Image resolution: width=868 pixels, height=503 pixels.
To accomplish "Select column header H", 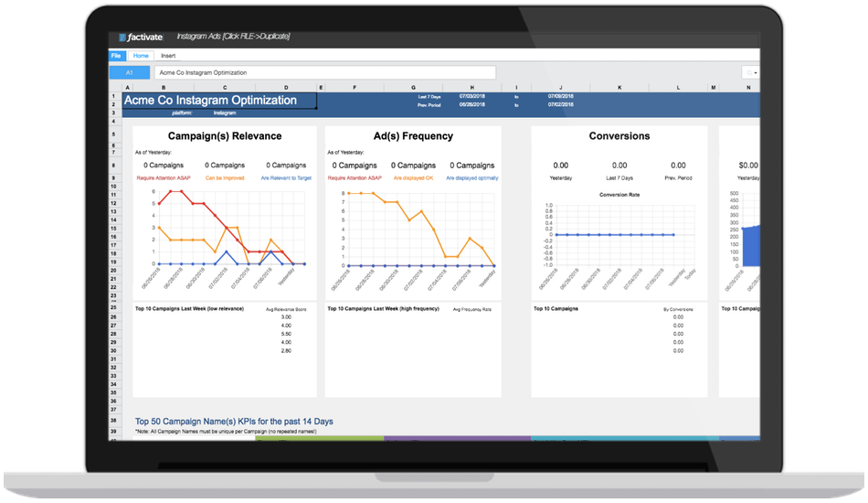I will point(472,88).
